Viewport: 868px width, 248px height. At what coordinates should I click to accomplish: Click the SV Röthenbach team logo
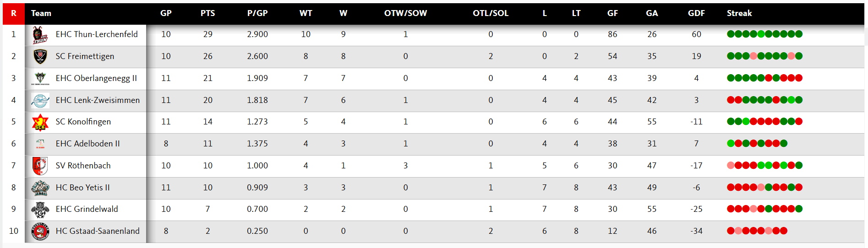[x=40, y=166]
